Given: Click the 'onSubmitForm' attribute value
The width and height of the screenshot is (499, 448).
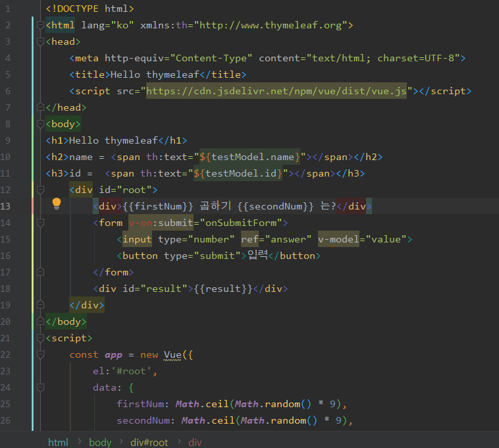Looking at the screenshot, I should pos(241,223).
